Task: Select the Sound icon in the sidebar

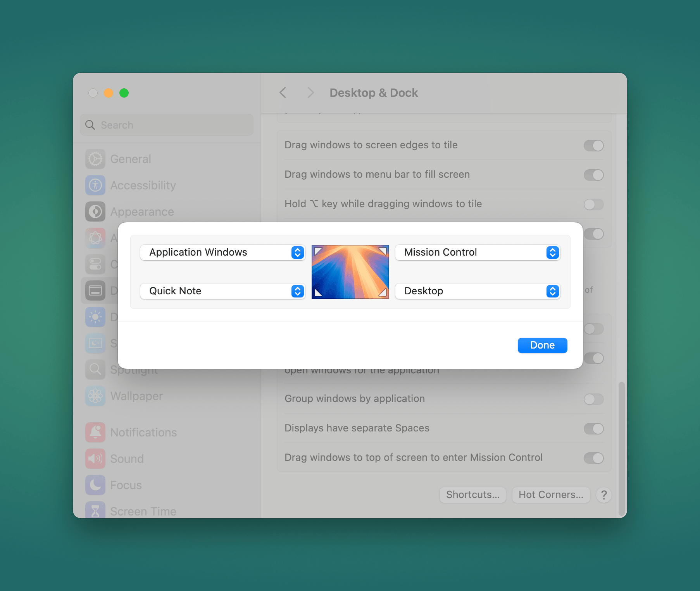Action: [95, 459]
